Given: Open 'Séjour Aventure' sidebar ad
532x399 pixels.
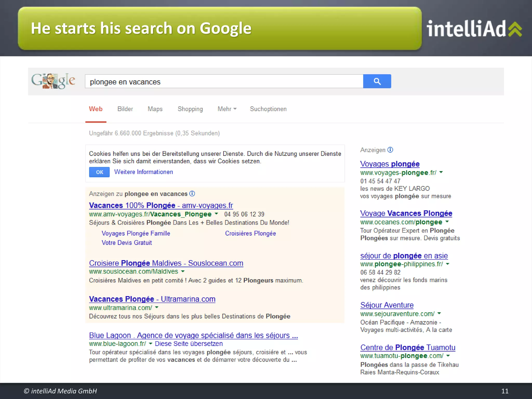Looking at the screenshot, I should point(387,305).
